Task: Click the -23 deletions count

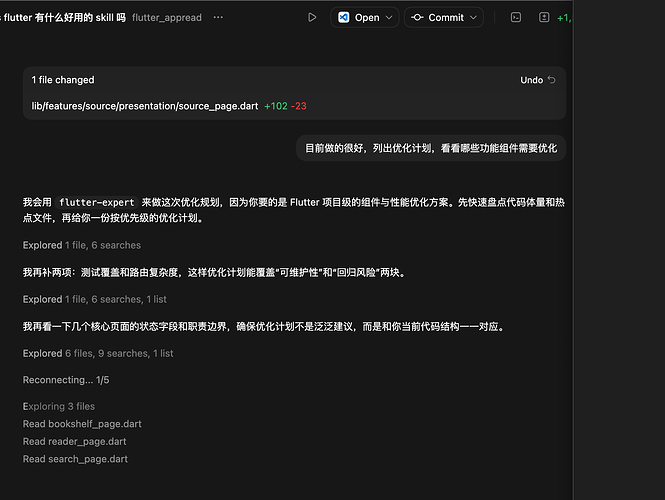Action: click(x=299, y=106)
